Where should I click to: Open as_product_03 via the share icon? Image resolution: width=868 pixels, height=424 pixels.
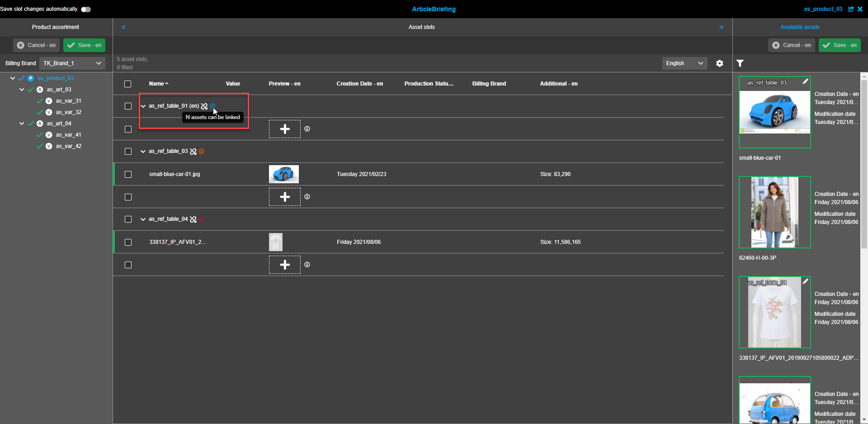[x=852, y=9]
